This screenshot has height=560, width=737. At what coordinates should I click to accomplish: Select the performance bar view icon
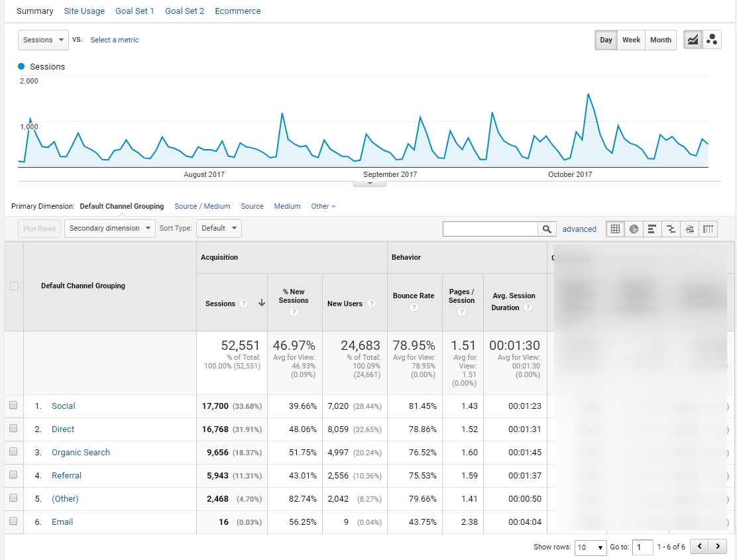pos(653,229)
